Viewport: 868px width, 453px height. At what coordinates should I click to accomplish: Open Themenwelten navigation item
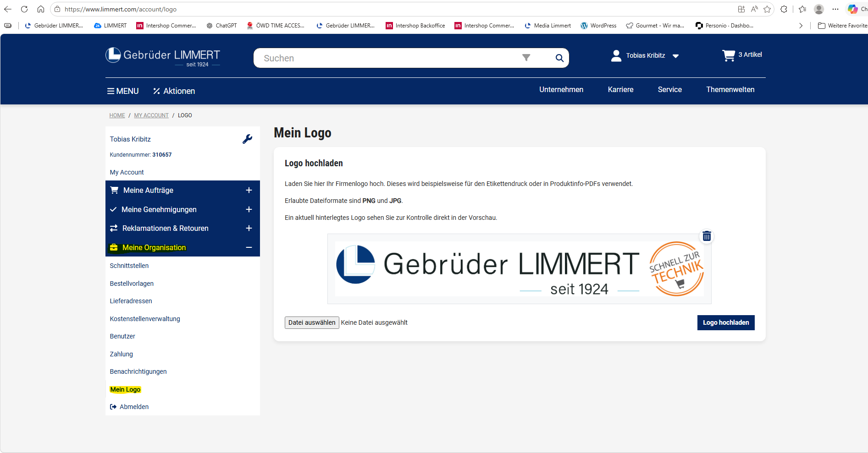pos(730,90)
